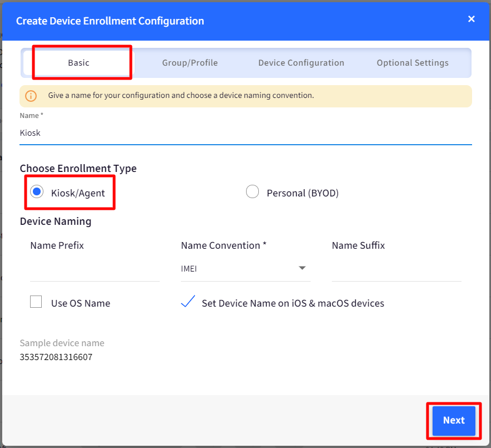Click the sample device name 353572081316607
491x448 pixels.
tap(56, 357)
